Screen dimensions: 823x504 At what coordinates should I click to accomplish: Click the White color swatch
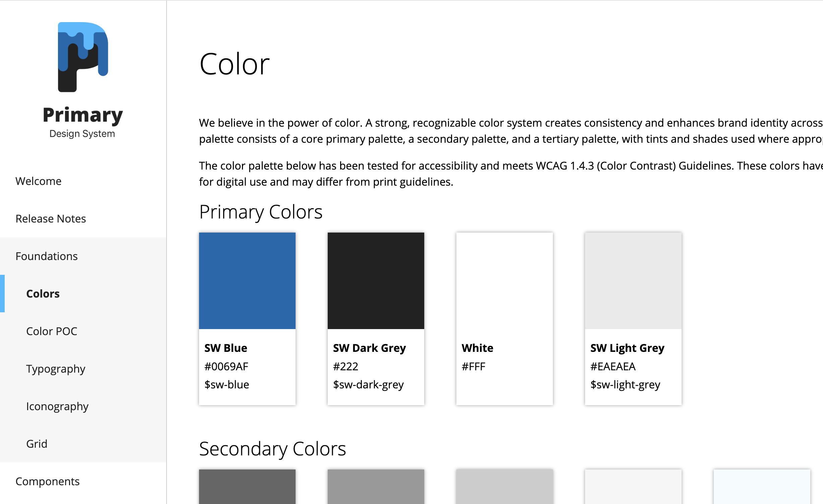505,281
